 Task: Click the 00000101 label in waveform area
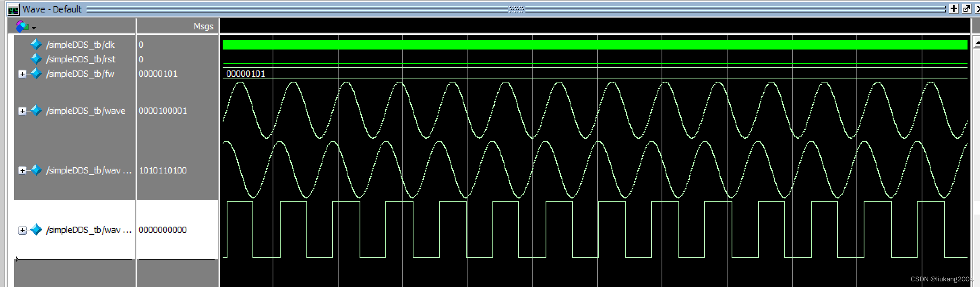pyautogui.click(x=246, y=74)
